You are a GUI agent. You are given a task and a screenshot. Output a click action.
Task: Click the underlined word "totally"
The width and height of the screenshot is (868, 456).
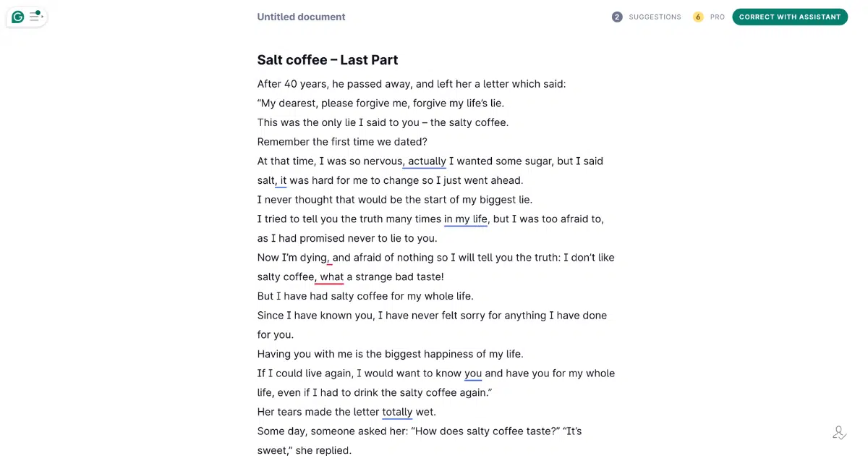click(x=397, y=412)
